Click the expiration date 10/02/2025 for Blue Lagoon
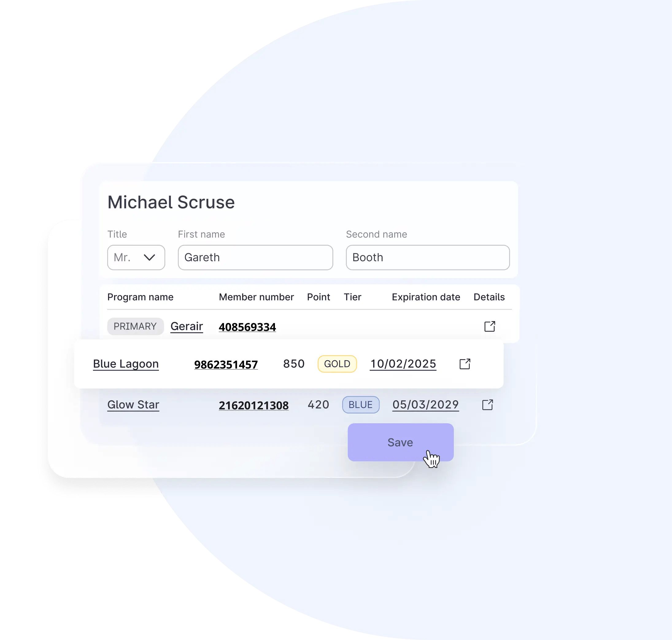The height and width of the screenshot is (640, 672). point(402,363)
